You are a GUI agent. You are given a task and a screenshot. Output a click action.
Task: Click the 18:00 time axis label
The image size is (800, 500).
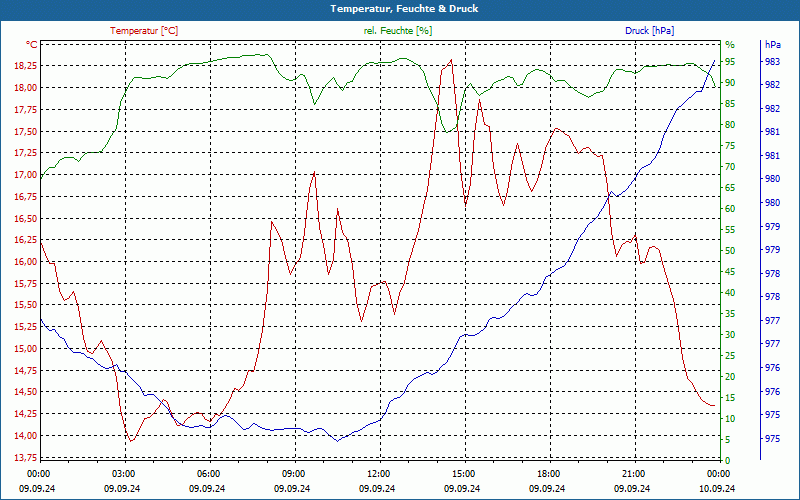pyautogui.click(x=547, y=474)
